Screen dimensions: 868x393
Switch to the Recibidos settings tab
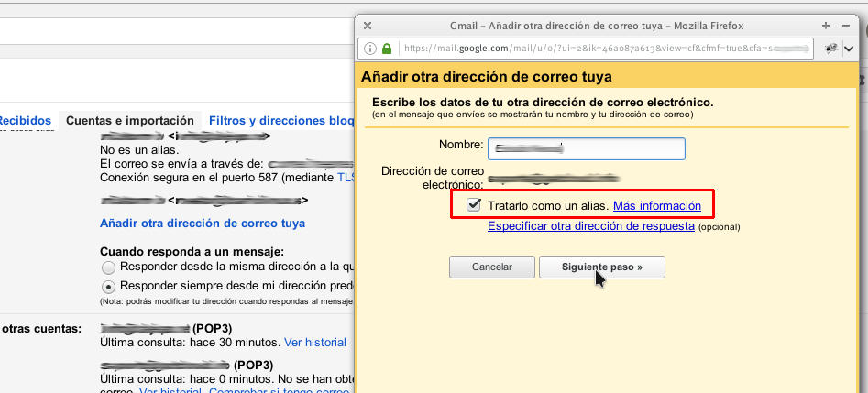(x=25, y=120)
